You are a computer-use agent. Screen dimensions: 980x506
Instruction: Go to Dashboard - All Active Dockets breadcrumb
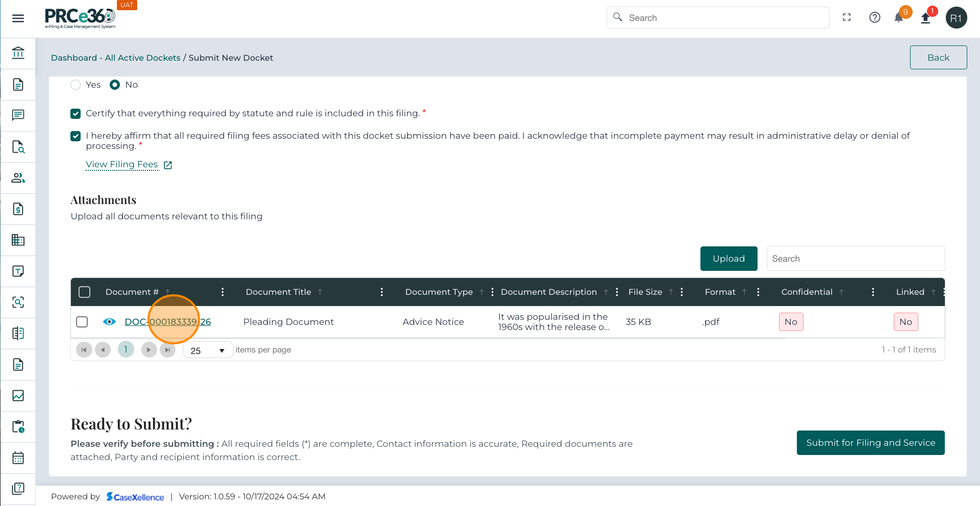115,58
